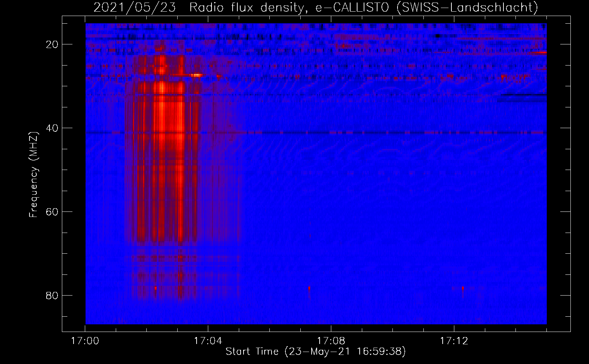Click the '(SWISS-Landschlacht)' station label
Viewport: 589px width, 364px height.
467,7
